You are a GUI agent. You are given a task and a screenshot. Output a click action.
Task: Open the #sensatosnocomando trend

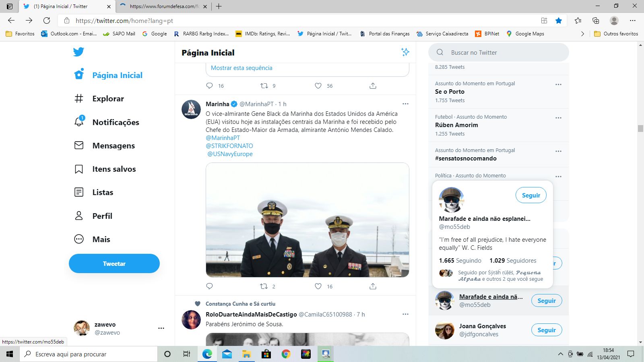point(466,158)
